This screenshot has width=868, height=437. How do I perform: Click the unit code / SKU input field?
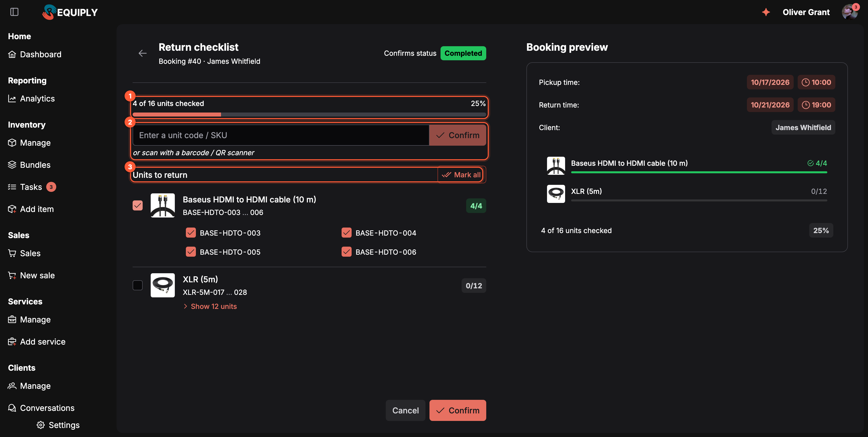coord(281,135)
